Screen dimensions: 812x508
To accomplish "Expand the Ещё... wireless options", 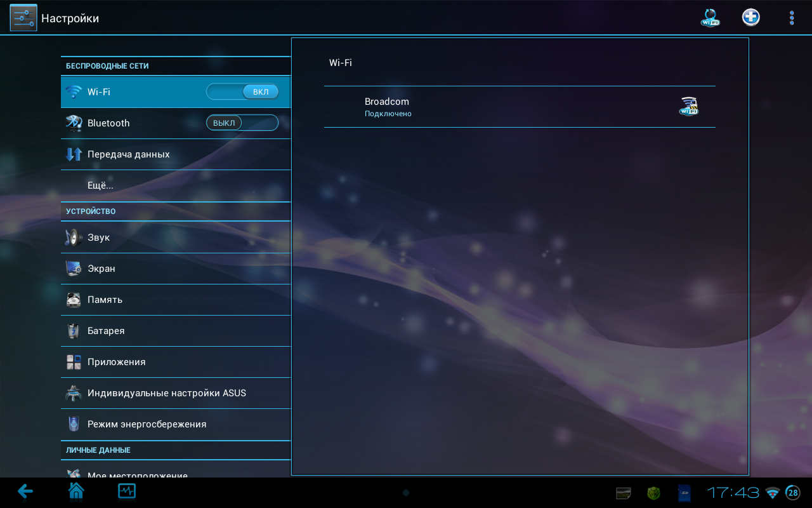I will point(176,185).
